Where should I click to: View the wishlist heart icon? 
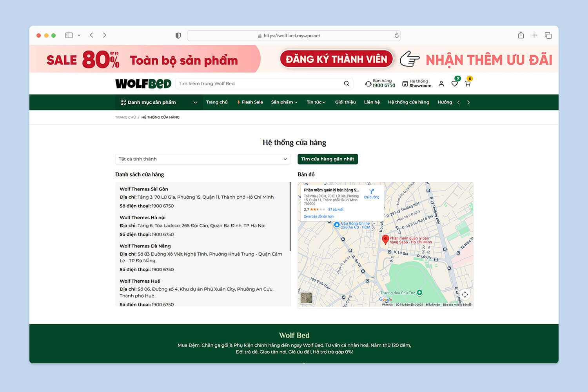pyautogui.click(x=455, y=83)
